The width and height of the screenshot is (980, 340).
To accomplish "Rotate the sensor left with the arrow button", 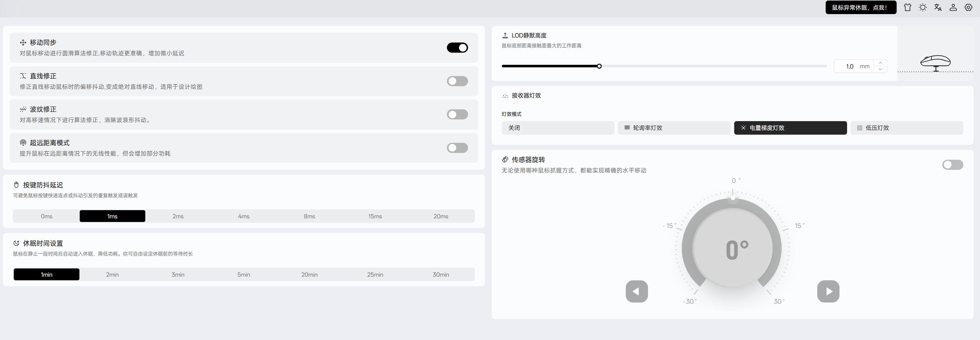I will [x=636, y=291].
